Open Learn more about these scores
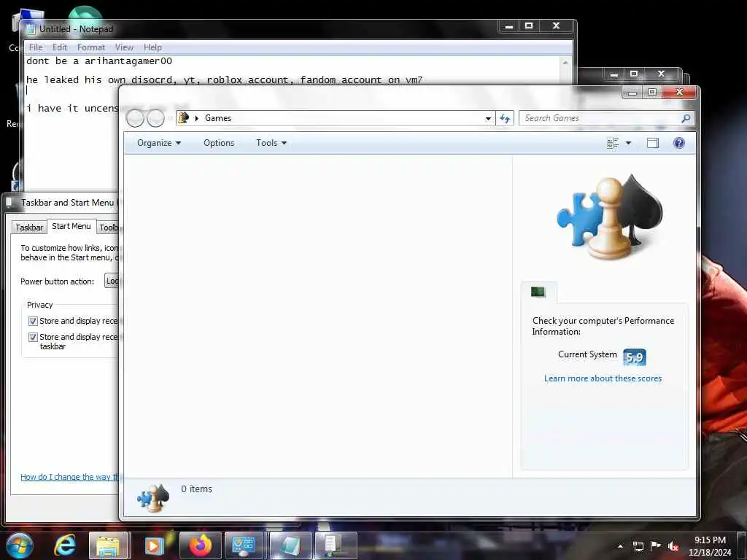 (x=603, y=378)
